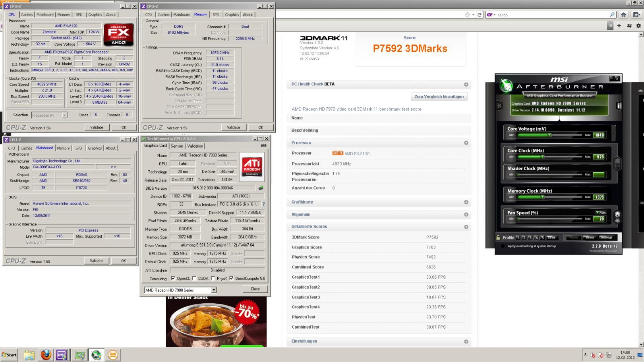Click the Firefox home button

click(x=623, y=15)
